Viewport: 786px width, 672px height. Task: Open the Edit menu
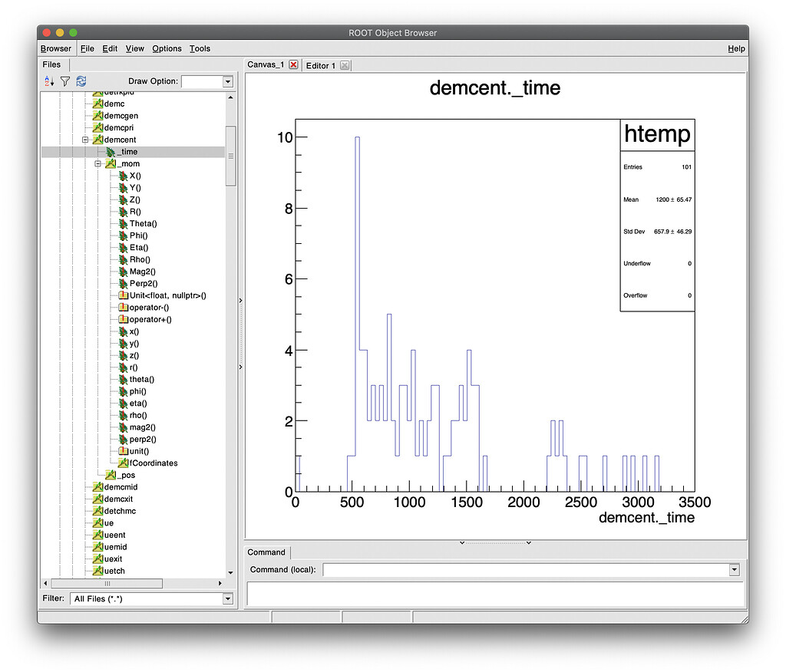(x=110, y=48)
